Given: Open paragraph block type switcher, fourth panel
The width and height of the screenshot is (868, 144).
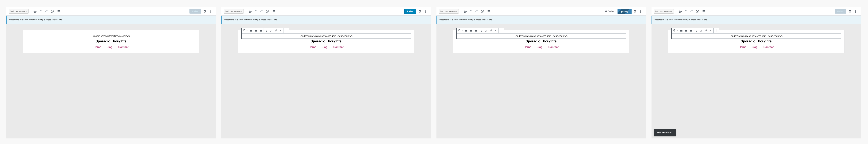Looking at the screenshot, I should (x=675, y=31).
